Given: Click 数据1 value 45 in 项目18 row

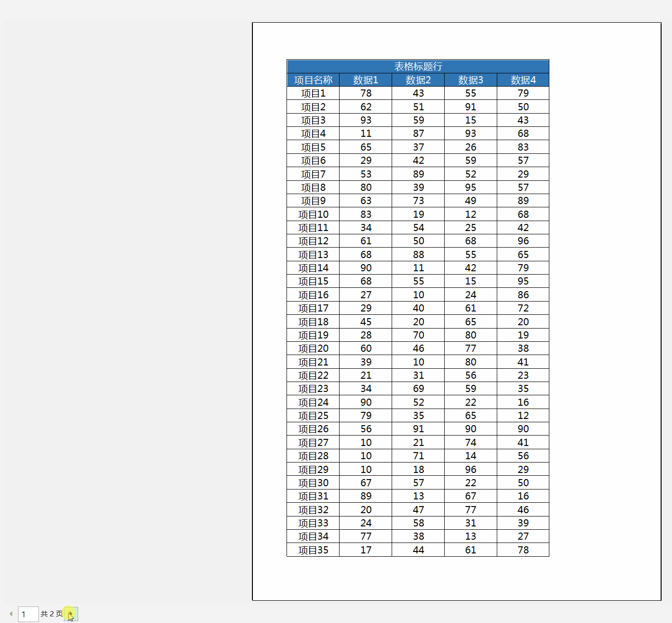Looking at the screenshot, I should point(366,322).
